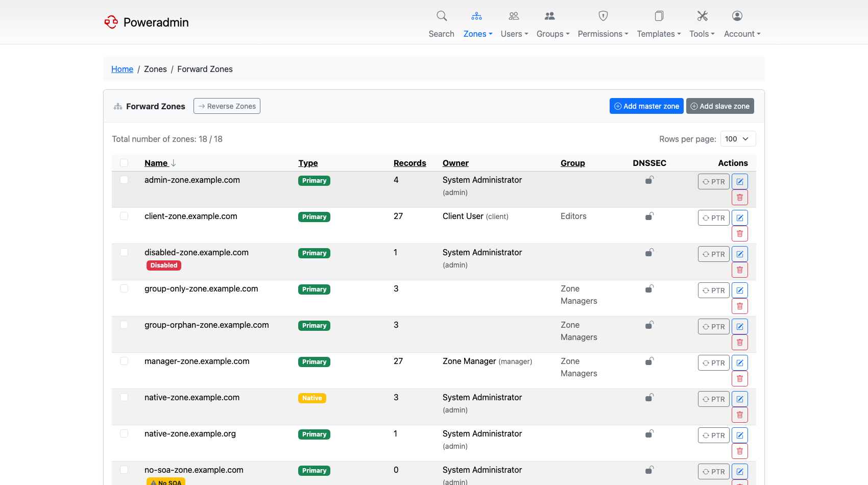Delete the client-zone.example.com zone
Screen dimensions: 868x485
(x=740, y=233)
